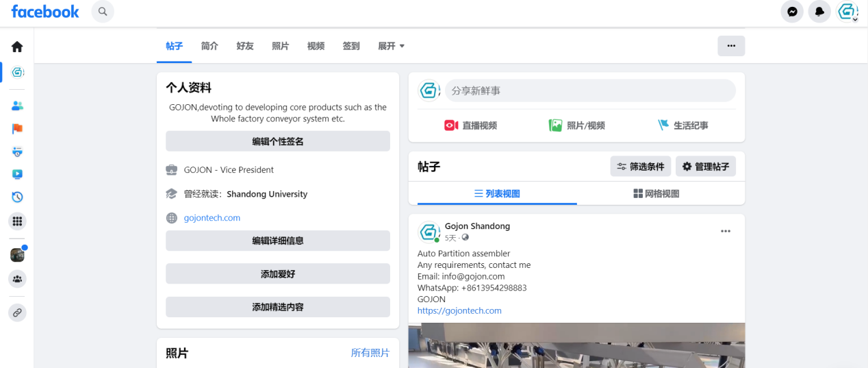Click the Facebook logo

pyautogui.click(x=45, y=11)
